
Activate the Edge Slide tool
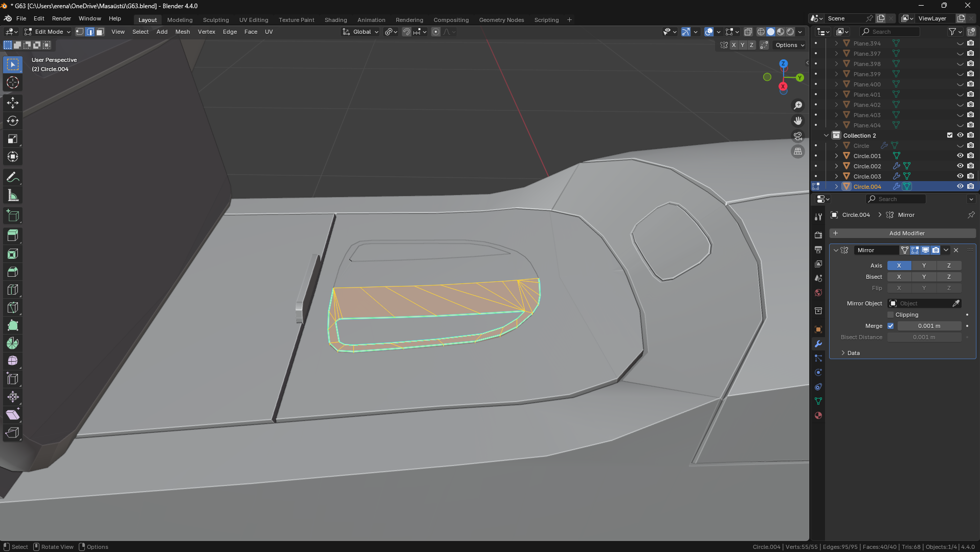click(13, 379)
